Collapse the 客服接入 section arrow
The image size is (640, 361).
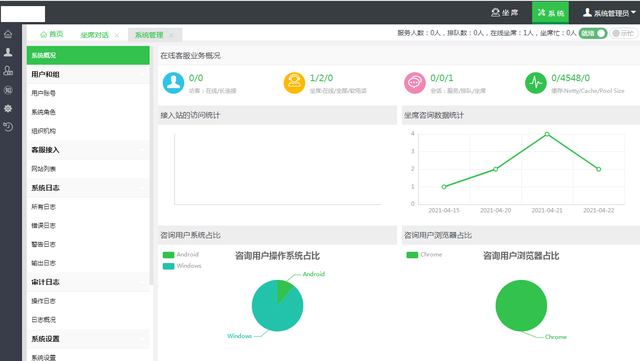tap(142, 150)
